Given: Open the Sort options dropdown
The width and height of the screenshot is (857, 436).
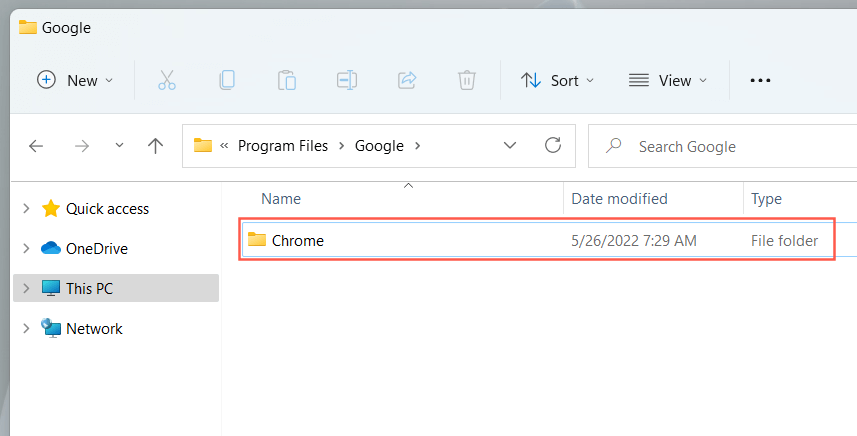Looking at the screenshot, I should click(558, 81).
